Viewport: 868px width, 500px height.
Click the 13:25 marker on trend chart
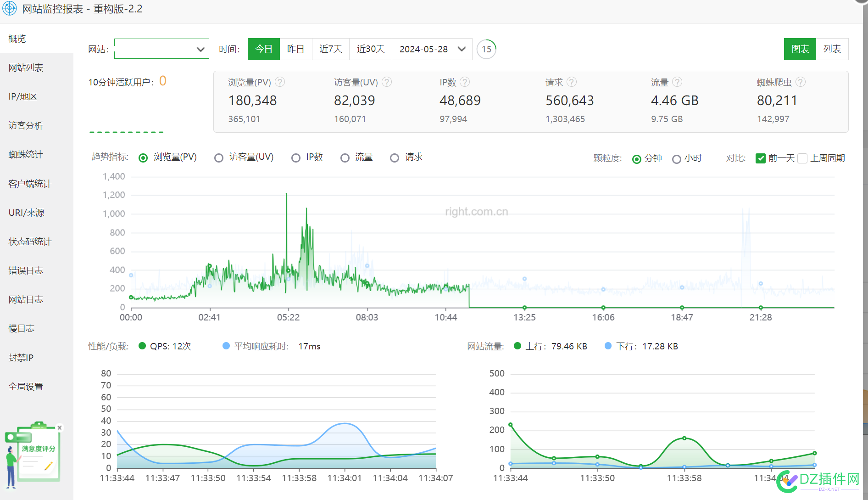tap(524, 308)
